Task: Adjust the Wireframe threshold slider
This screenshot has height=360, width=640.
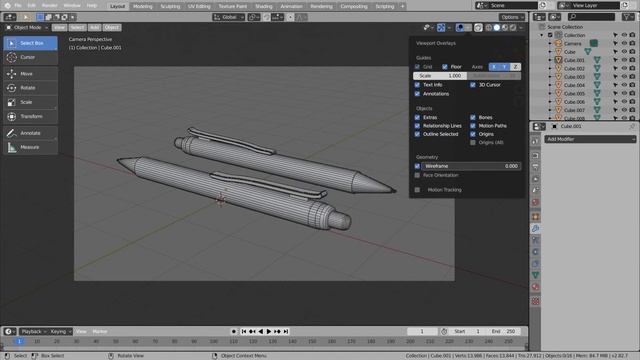Action: coord(471,166)
